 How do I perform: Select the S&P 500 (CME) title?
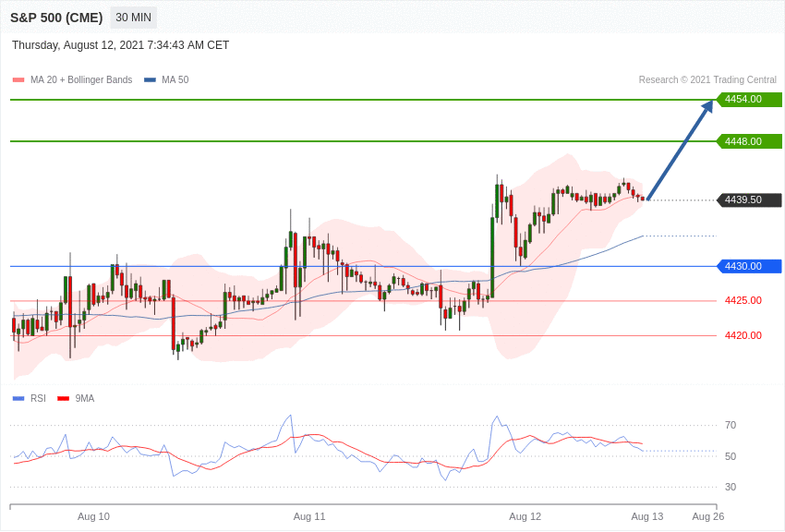[56, 18]
